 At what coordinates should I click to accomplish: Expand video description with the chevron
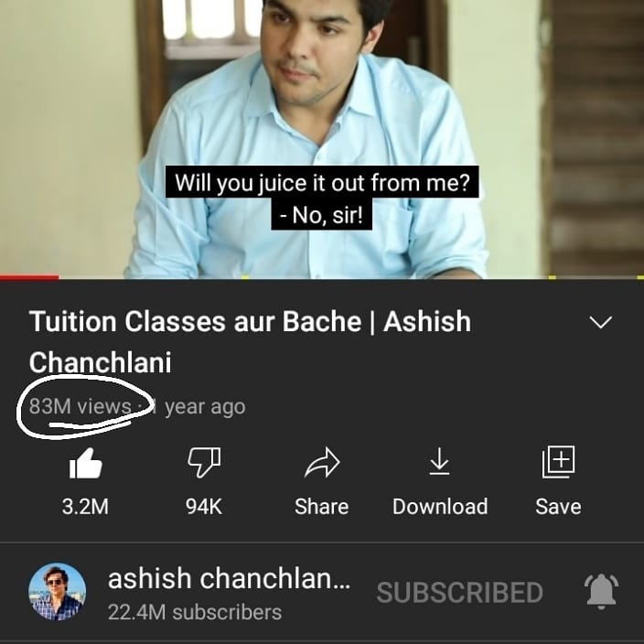coord(601,322)
